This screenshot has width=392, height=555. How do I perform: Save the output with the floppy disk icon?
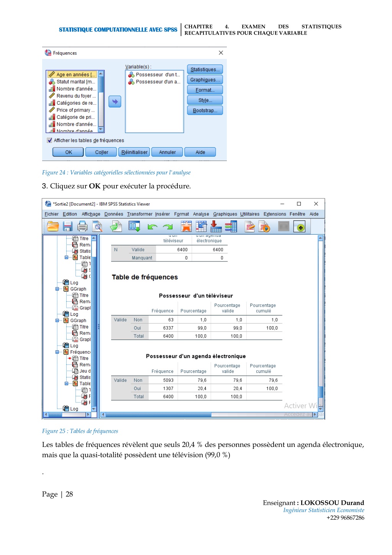tap(67, 227)
